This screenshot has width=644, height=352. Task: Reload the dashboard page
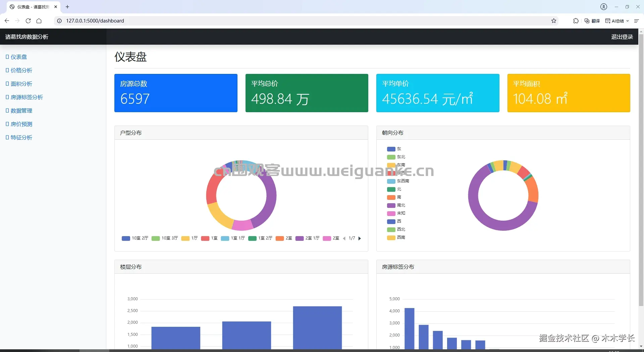[x=28, y=21]
